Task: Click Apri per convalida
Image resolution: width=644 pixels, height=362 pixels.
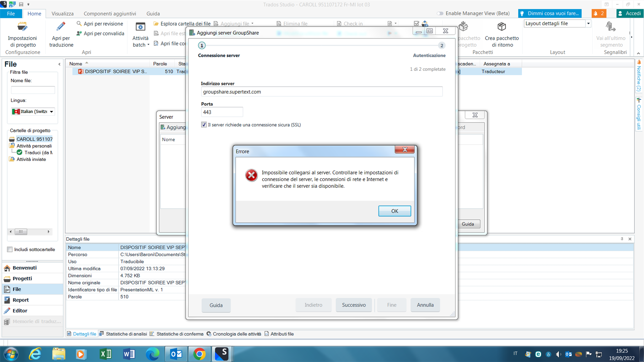Action: click(x=100, y=33)
